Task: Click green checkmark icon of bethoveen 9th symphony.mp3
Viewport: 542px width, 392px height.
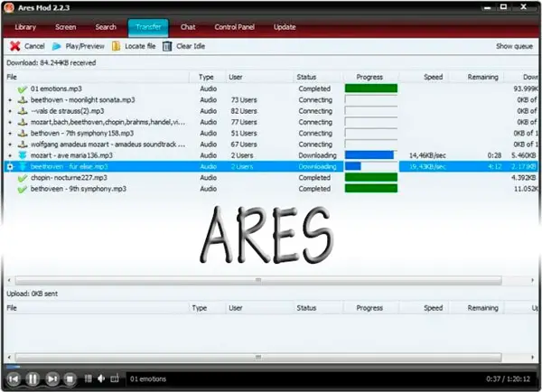Action: coord(23,189)
